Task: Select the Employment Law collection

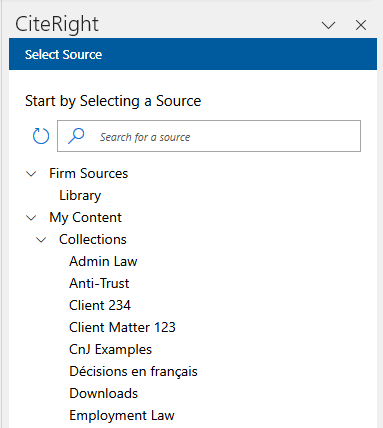Action: 122,416
